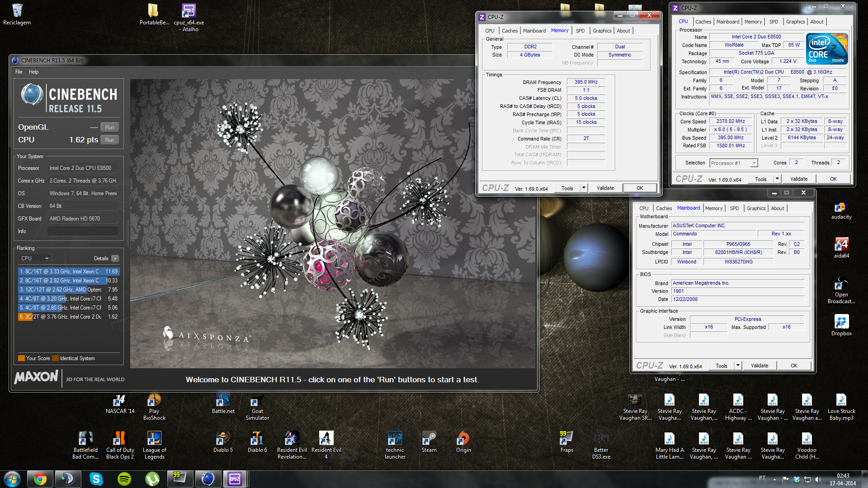Open the Cinebench Help menu
This screenshot has width=868, height=488.
33,72
